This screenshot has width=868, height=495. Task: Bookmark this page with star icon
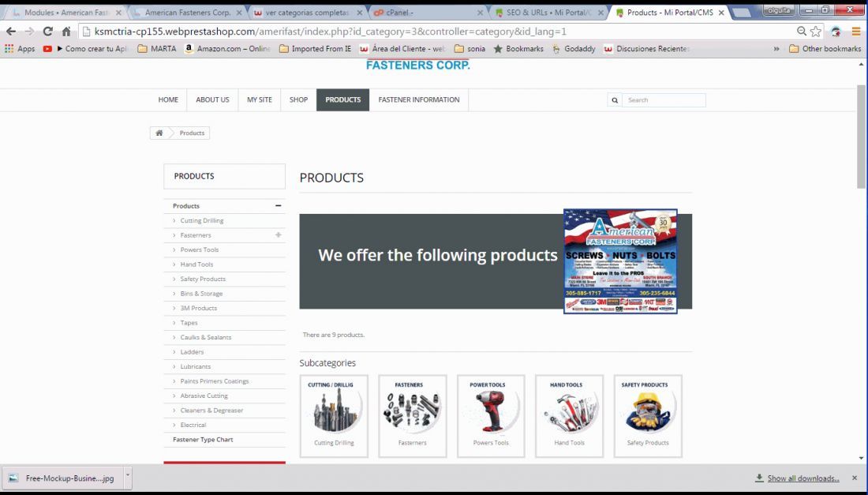pos(816,32)
